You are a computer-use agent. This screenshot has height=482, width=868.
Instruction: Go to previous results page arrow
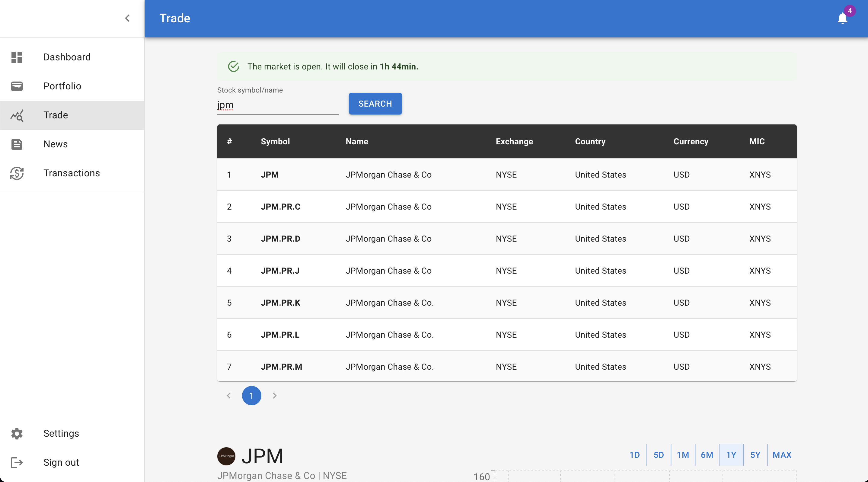[229, 395]
